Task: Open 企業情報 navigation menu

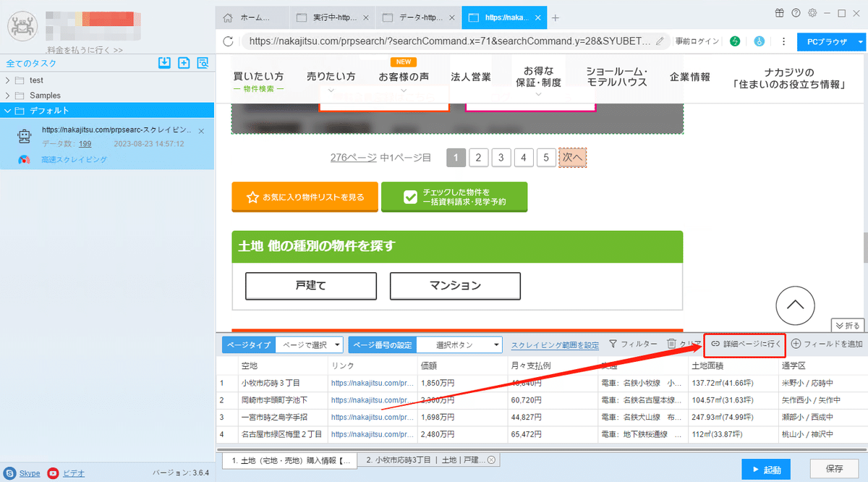Action: pyautogui.click(x=690, y=76)
